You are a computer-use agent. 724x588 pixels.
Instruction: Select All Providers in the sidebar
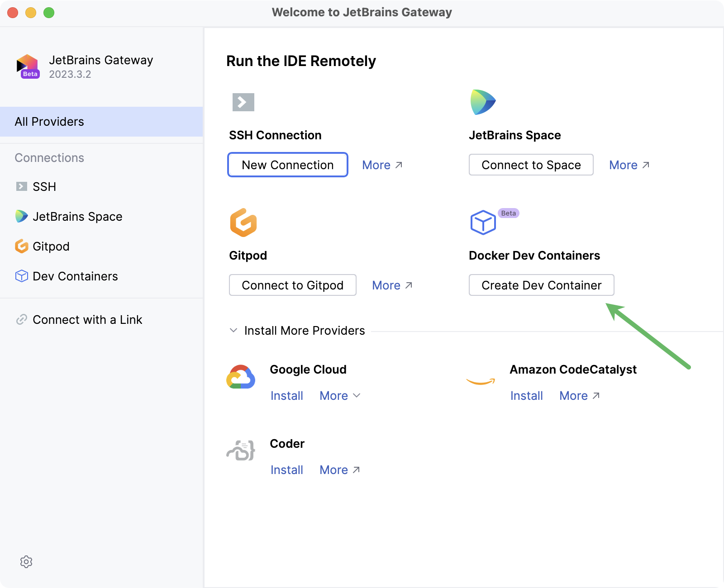[101, 122]
